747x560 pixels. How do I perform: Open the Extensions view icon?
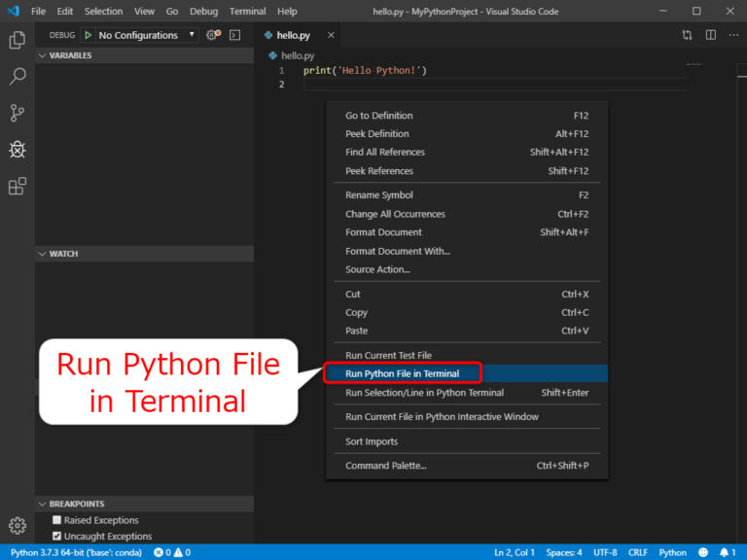click(18, 187)
